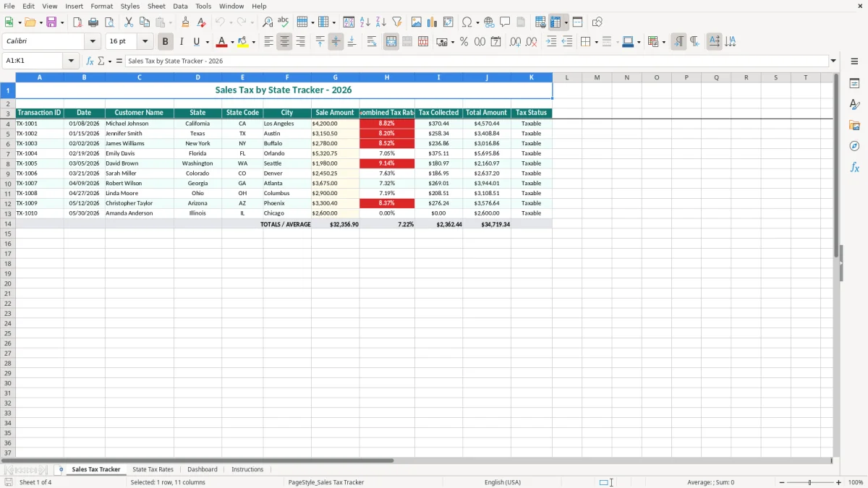Select column G header
The image size is (868, 488).
click(335, 77)
